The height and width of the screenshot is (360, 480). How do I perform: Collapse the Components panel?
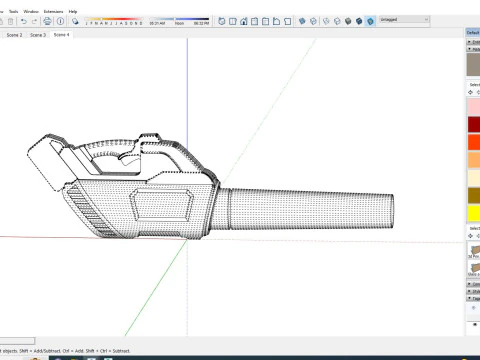click(x=473, y=284)
